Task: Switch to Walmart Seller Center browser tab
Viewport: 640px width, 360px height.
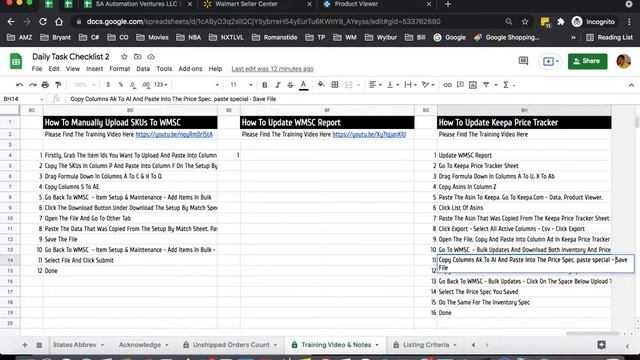Action: (246, 4)
